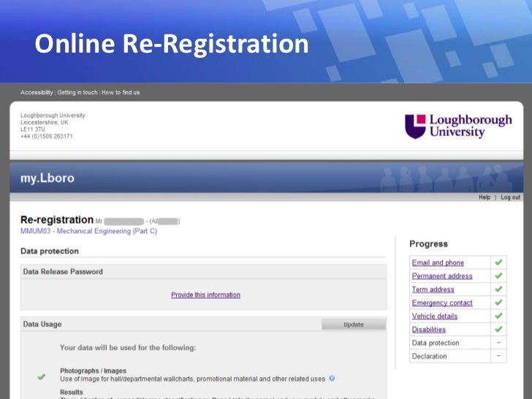The image size is (532, 399).
Task: Click green tick for Permanent address
Action: click(498, 275)
